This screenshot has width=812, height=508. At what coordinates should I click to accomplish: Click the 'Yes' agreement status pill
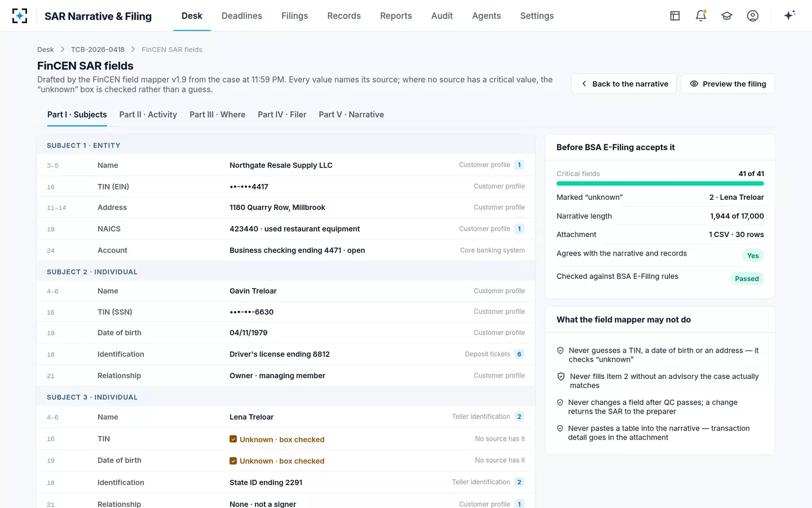coord(753,256)
